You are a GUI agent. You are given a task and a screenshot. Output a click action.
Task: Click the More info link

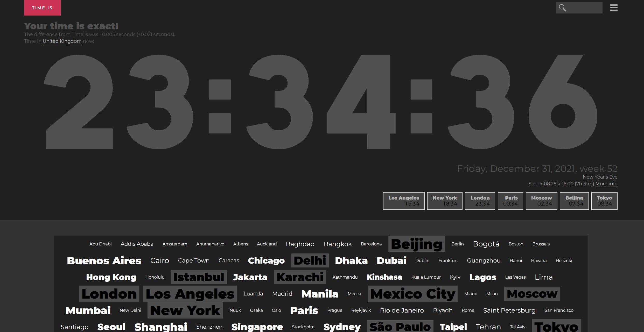(607, 183)
